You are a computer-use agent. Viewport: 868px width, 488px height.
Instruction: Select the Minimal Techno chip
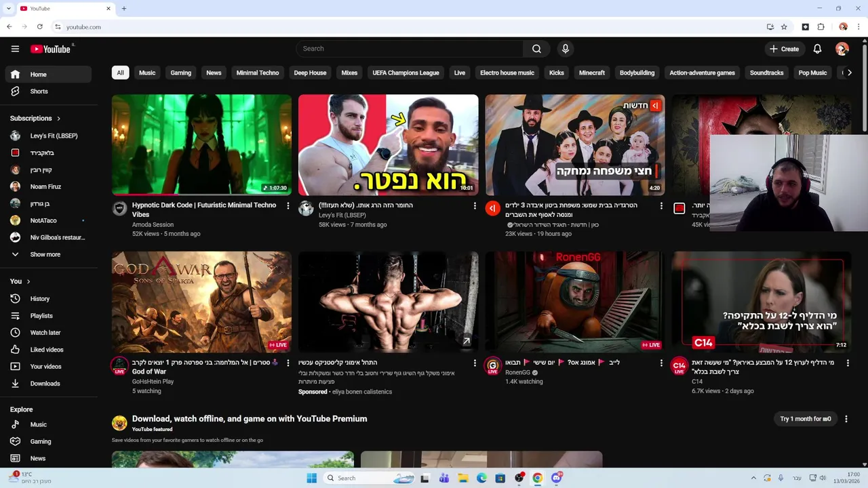pyautogui.click(x=258, y=73)
